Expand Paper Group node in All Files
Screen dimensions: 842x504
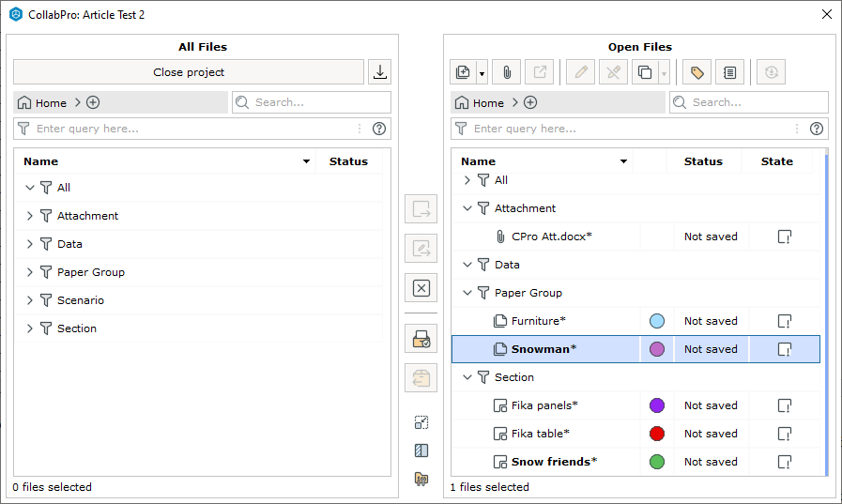(30, 272)
